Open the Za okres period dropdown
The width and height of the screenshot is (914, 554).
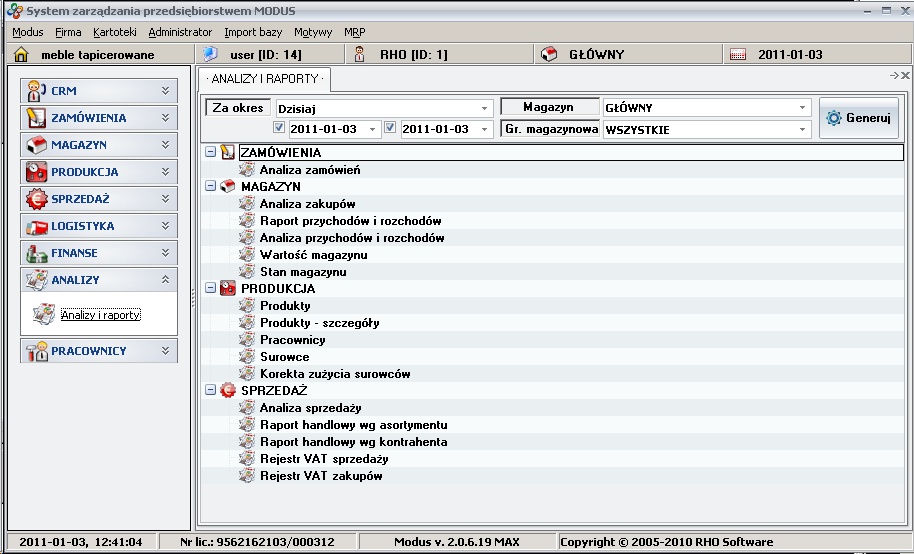[485, 108]
